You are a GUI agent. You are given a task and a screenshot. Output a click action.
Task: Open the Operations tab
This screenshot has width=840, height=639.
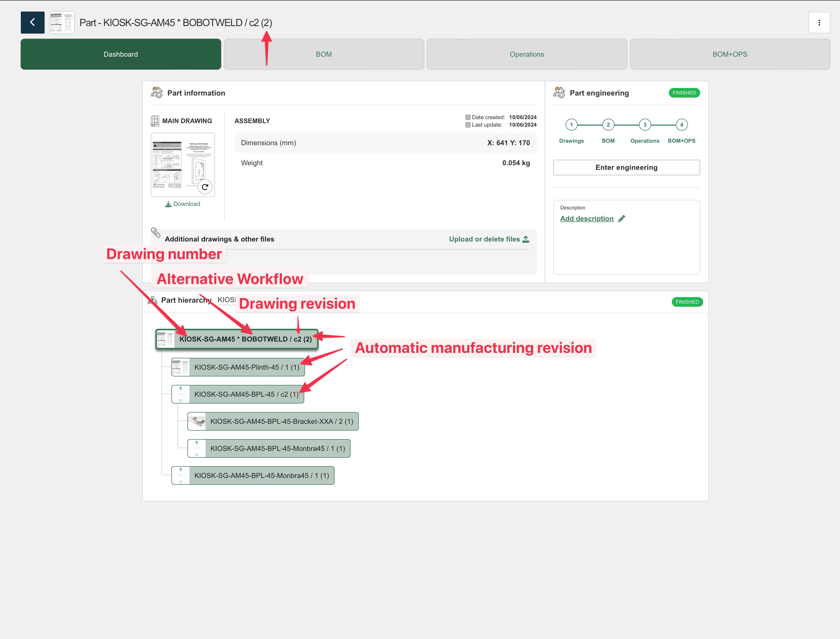(527, 54)
